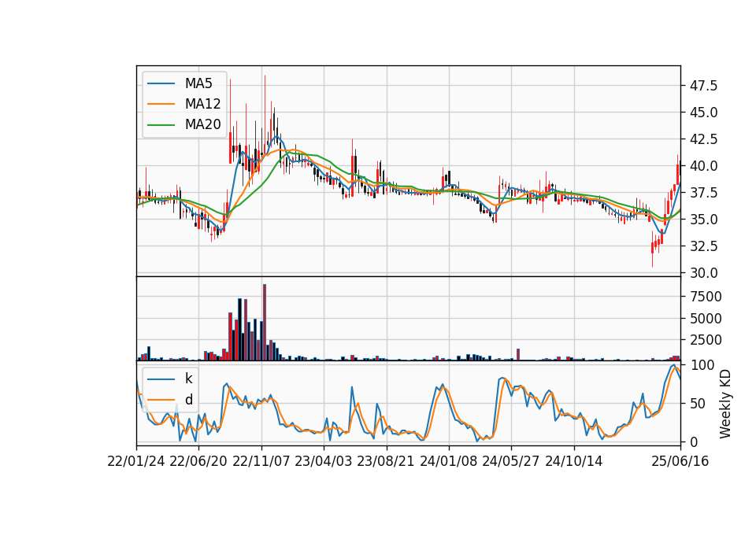Click the 23/08/21 date tick label
The height and width of the screenshot is (543, 756).
(x=386, y=461)
